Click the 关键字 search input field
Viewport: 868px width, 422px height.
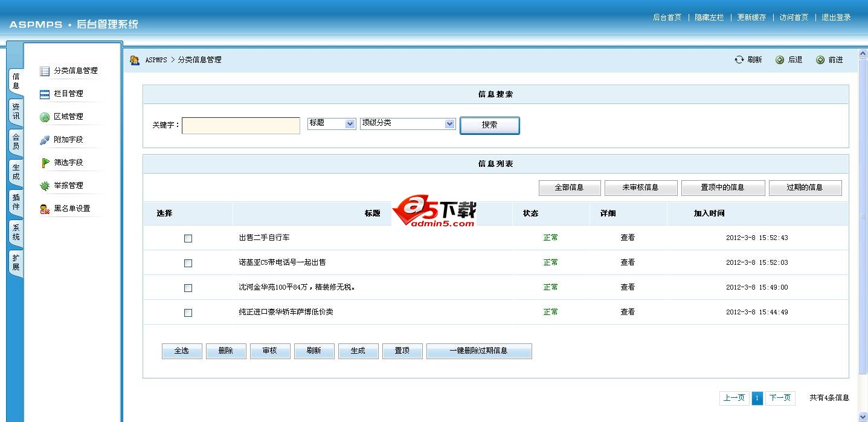point(241,125)
